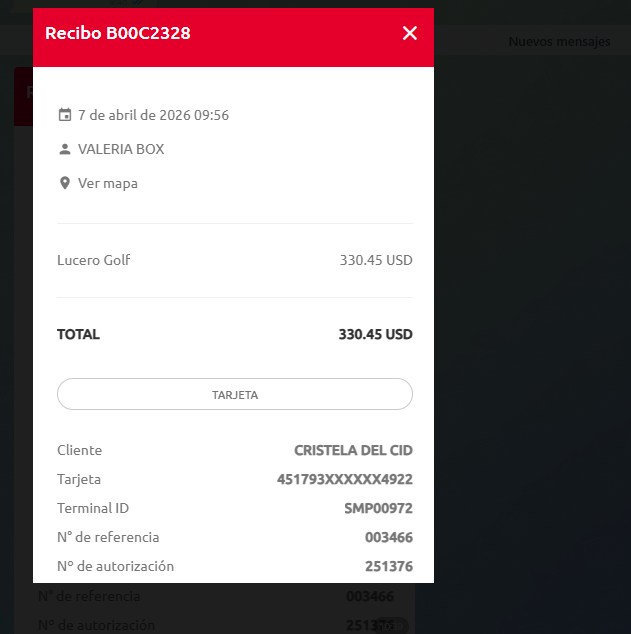Close the Recibo B00C2328 dialog
631x634 pixels.
tap(409, 33)
